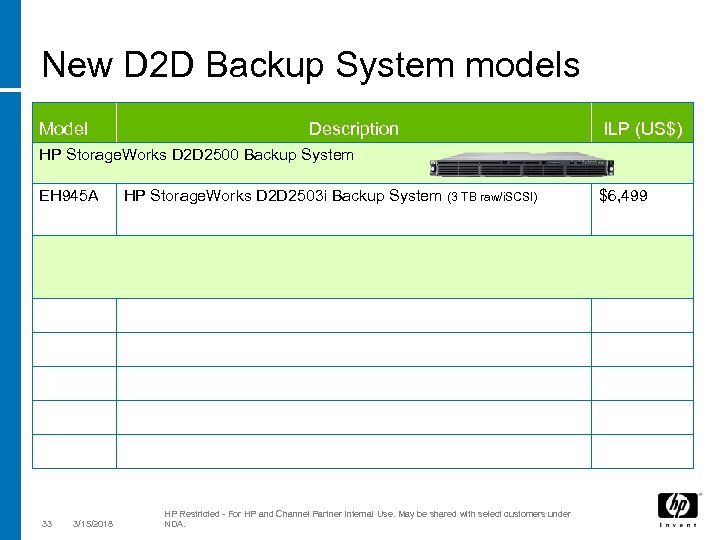The image size is (720, 540).
Task: Click the D2D2500 rack server image
Action: click(522, 164)
